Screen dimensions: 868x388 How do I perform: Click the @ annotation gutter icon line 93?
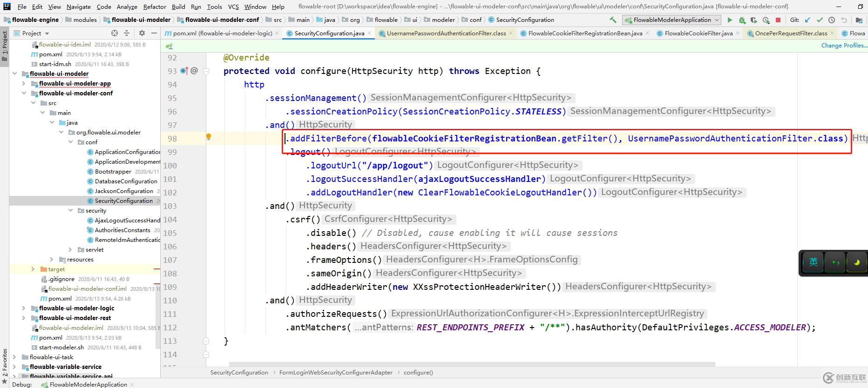(195, 71)
